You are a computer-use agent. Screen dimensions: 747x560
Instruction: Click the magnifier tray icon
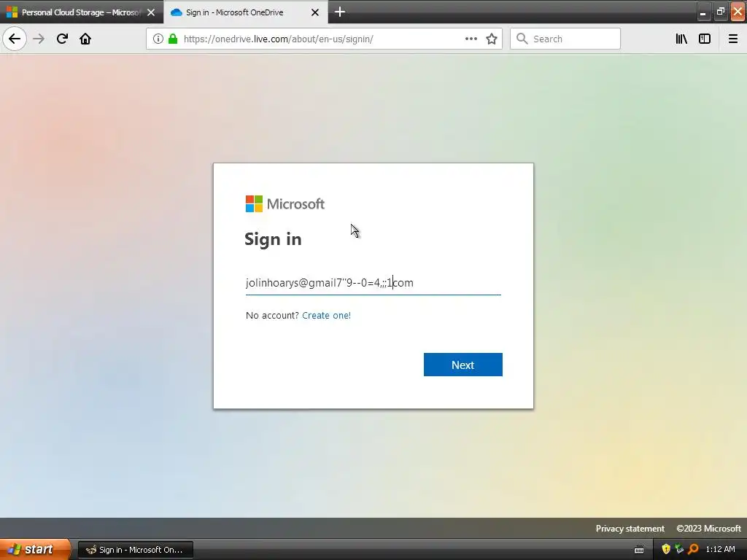(693, 549)
